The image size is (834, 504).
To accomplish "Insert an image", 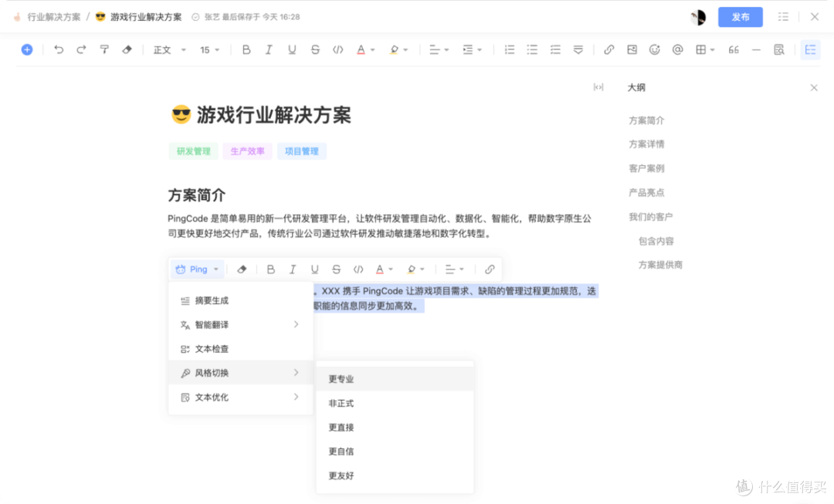I will (632, 50).
